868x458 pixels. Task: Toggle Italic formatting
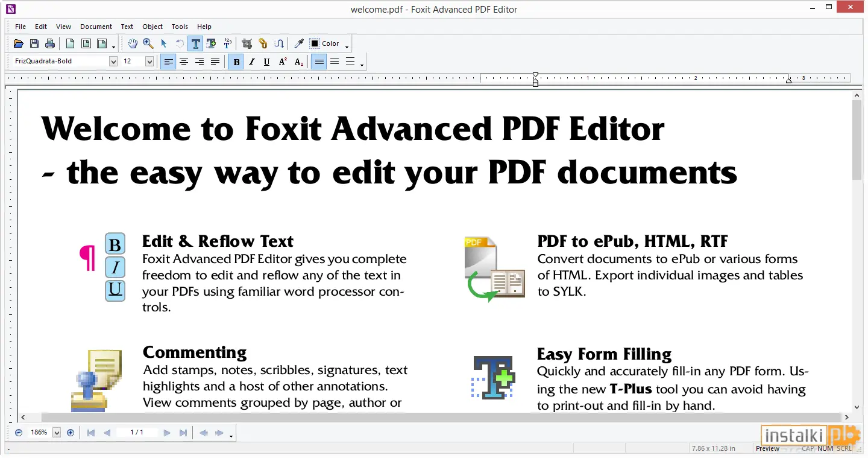251,62
